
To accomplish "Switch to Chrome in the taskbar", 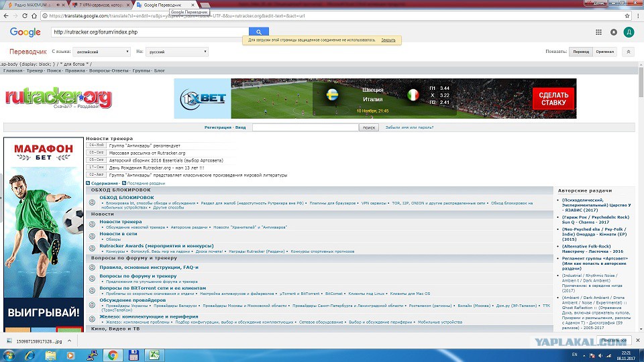I will tap(113, 355).
